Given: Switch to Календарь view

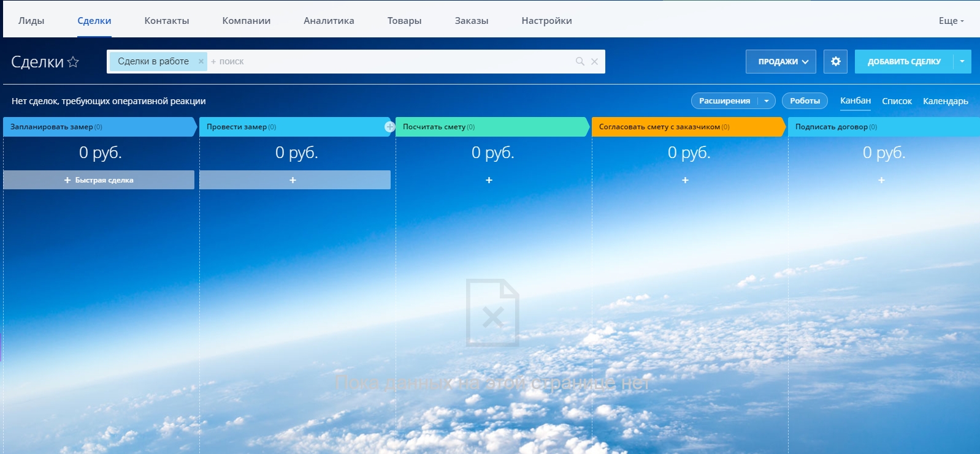Looking at the screenshot, I should click(x=946, y=101).
